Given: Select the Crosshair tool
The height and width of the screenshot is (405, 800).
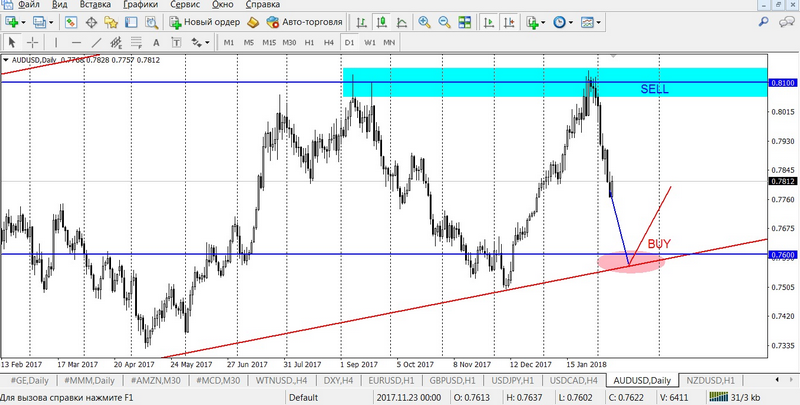Looking at the screenshot, I should pyautogui.click(x=32, y=42).
